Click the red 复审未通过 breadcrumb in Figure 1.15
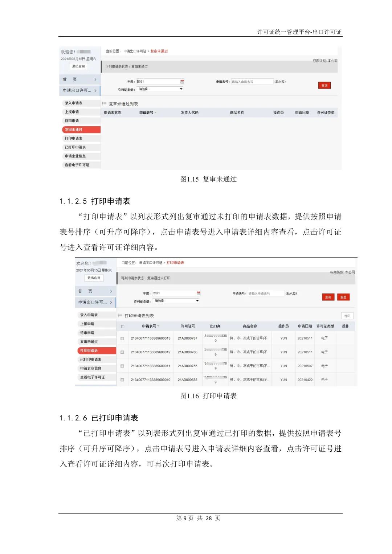The image size is (392, 554). 159,51
